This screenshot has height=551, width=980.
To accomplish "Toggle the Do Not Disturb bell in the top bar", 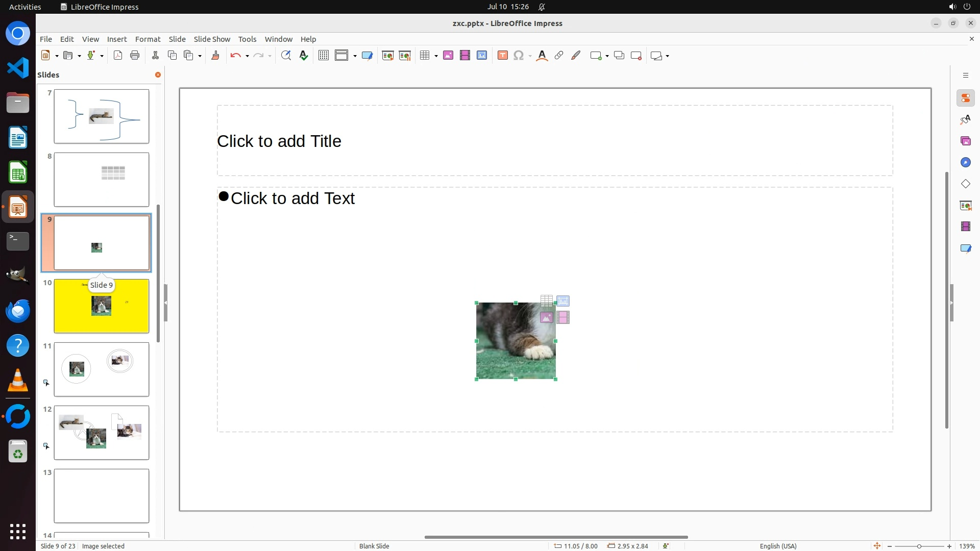I will 542,7.
